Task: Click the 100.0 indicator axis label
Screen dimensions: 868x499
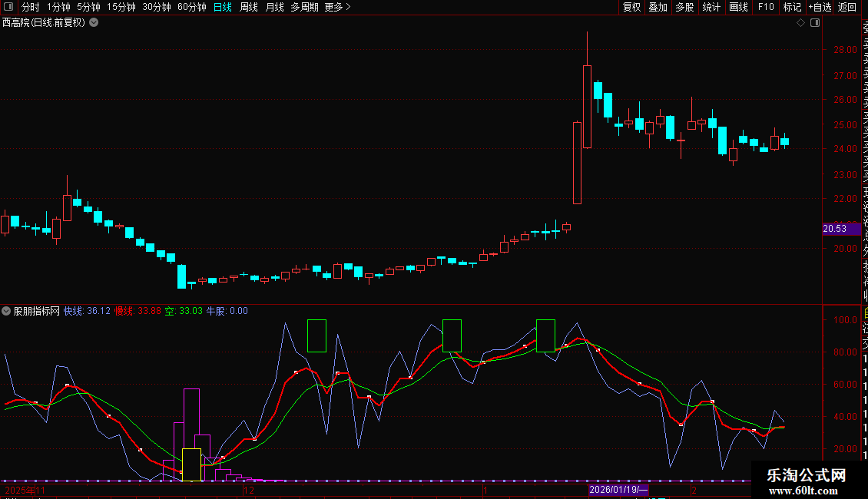Action: point(845,320)
